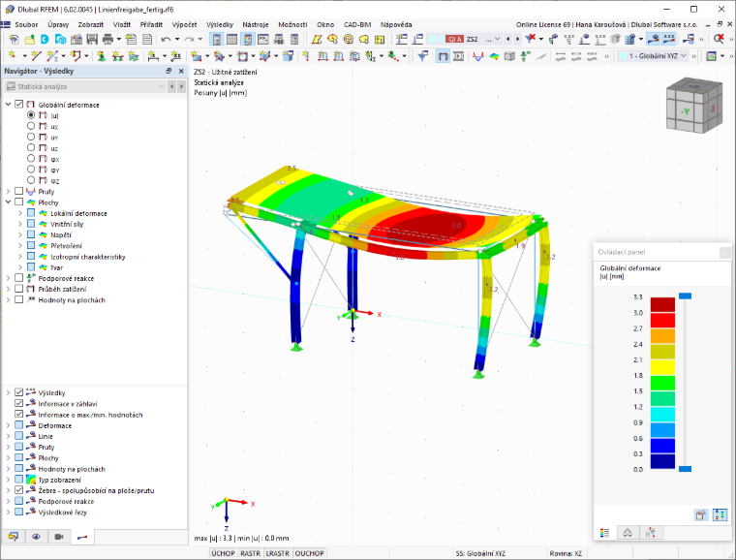Image resolution: width=736 pixels, height=560 pixels.
Task: Expand the Výsledky node in lower tree
Action: click(x=8, y=392)
